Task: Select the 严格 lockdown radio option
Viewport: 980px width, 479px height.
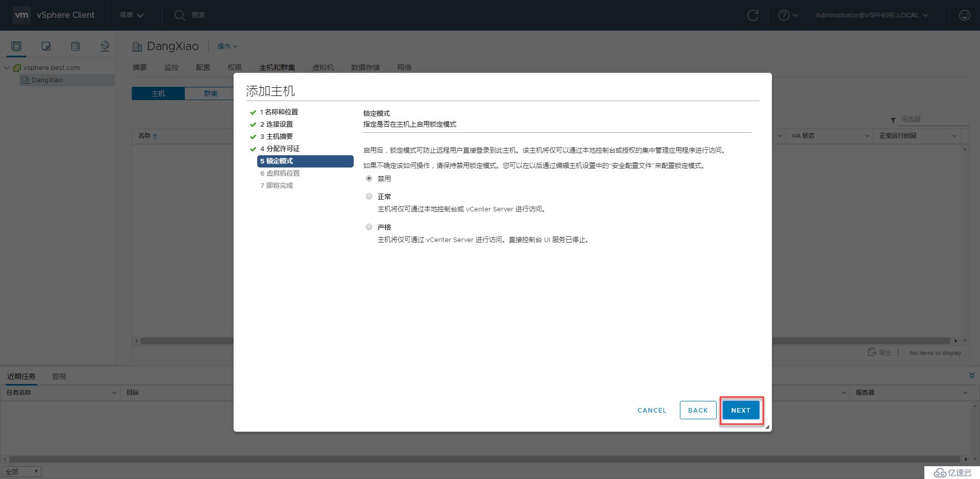Action: click(x=369, y=227)
